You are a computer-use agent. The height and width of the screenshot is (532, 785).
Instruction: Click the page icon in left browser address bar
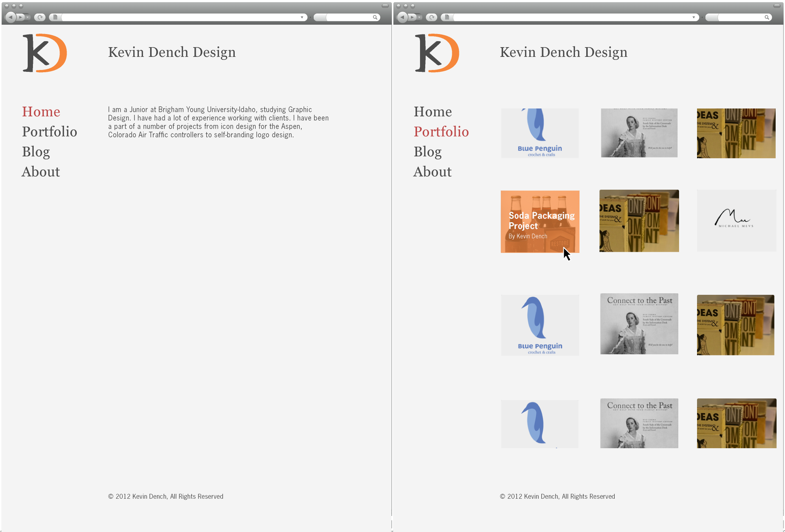coord(55,17)
